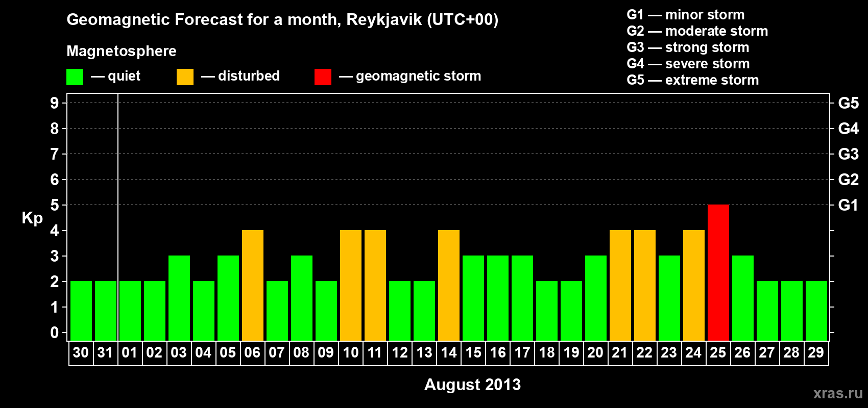Viewport: 868px width, 408px height.
Task: Select the orange bar for day 24
Action: click(x=694, y=285)
